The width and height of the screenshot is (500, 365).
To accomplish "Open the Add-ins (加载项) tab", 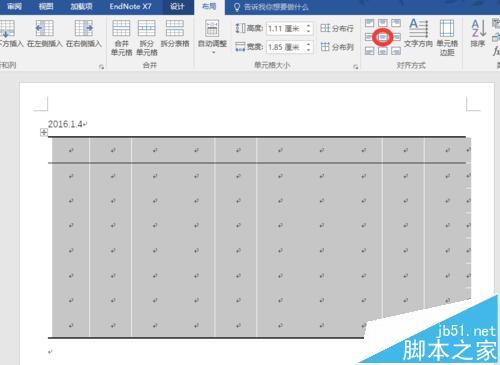I will [x=81, y=6].
